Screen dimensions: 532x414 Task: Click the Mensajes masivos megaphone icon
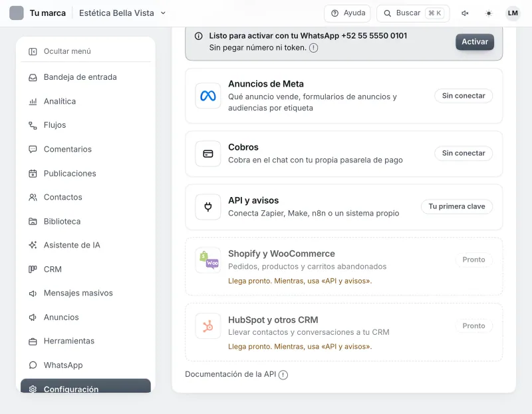tap(33, 294)
